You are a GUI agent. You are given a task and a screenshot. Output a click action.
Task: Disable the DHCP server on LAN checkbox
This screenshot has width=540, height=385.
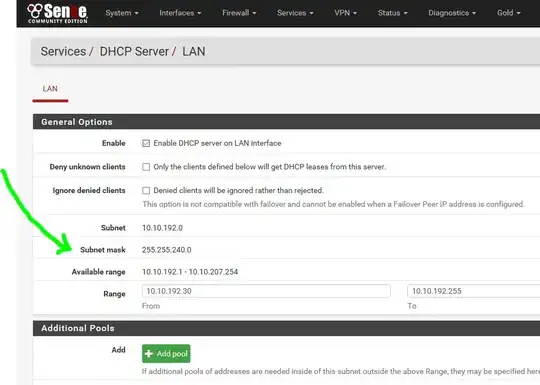tap(146, 143)
